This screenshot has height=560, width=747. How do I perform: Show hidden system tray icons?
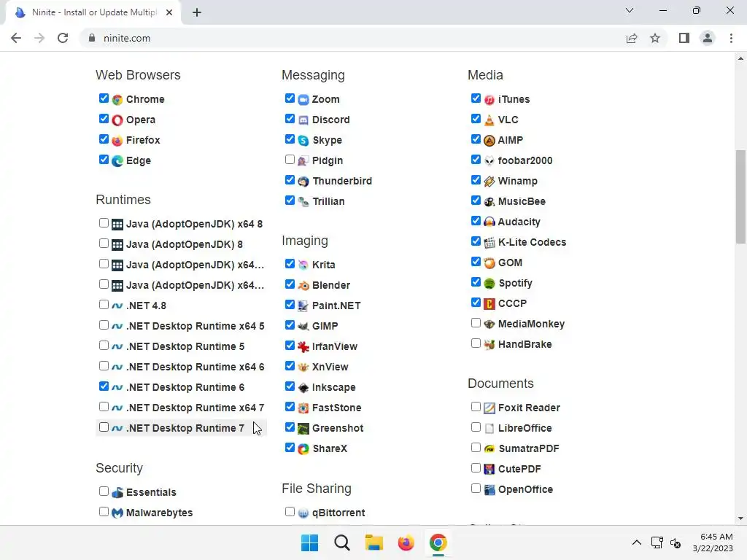pos(636,542)
